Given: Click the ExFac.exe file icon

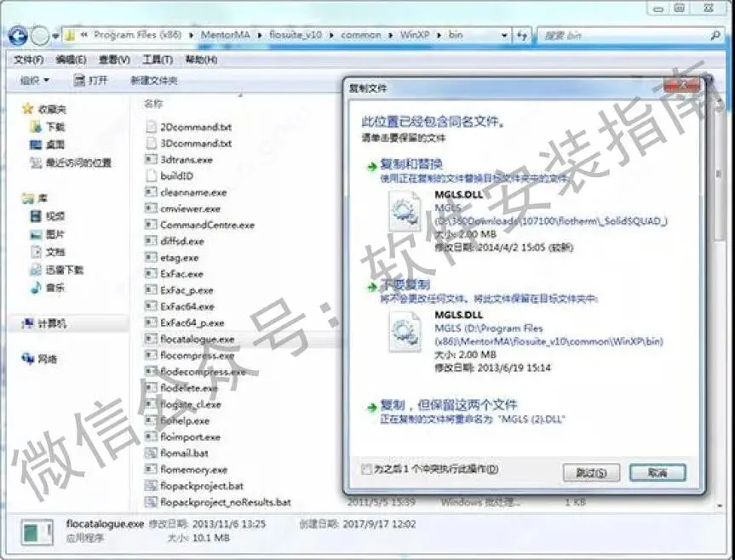Looking at the screenshot, I should click(151, 273).
